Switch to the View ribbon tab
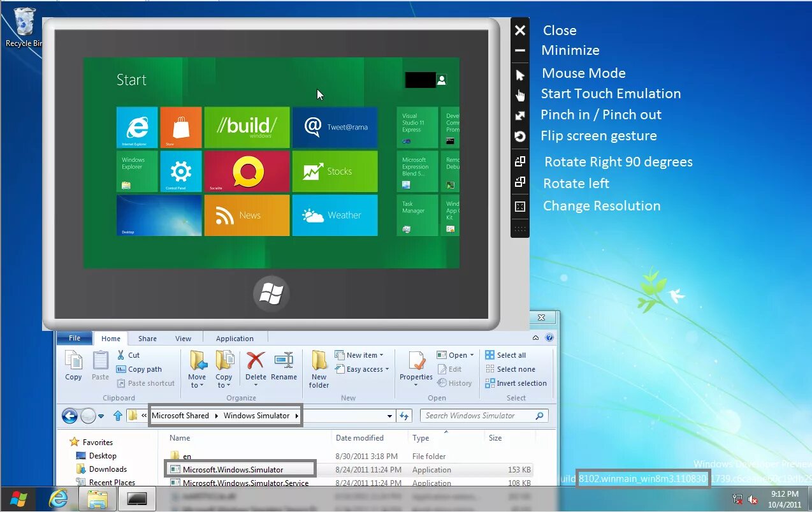This screenshot has height=512, width=812. click(183, 339)
